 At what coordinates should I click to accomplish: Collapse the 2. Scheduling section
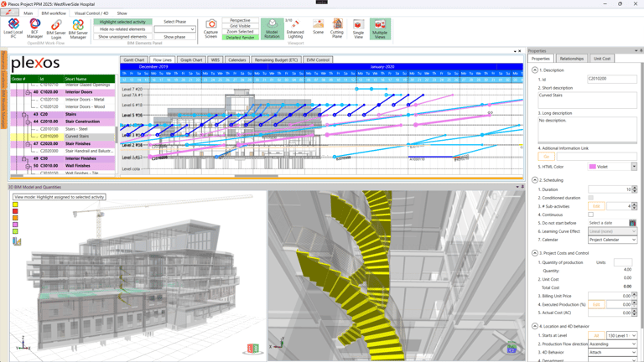535,180
